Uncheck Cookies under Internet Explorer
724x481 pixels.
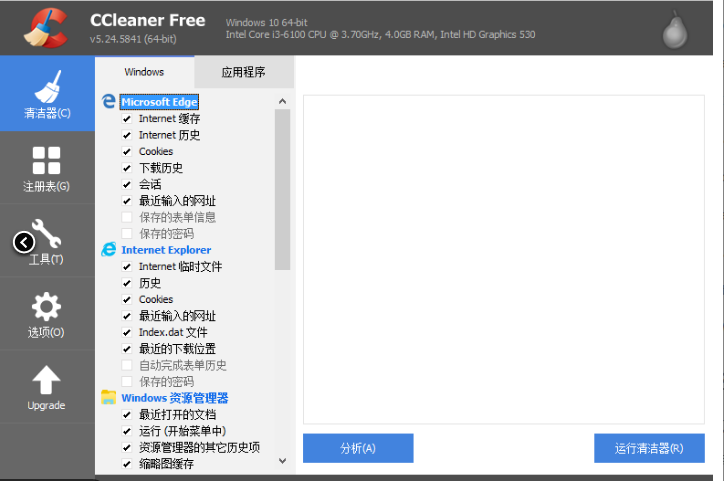pos(127,300)
